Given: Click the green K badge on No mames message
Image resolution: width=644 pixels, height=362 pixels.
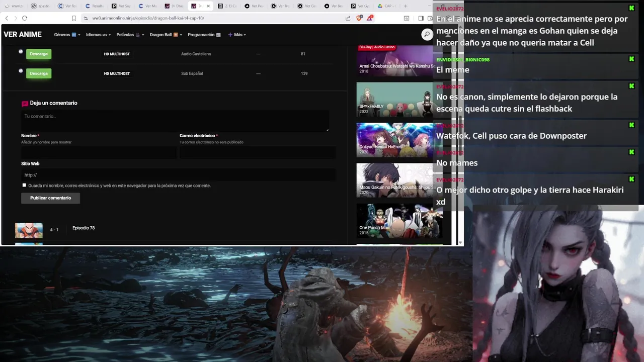Looking at the screenshot, I should [x=631, y=152].
